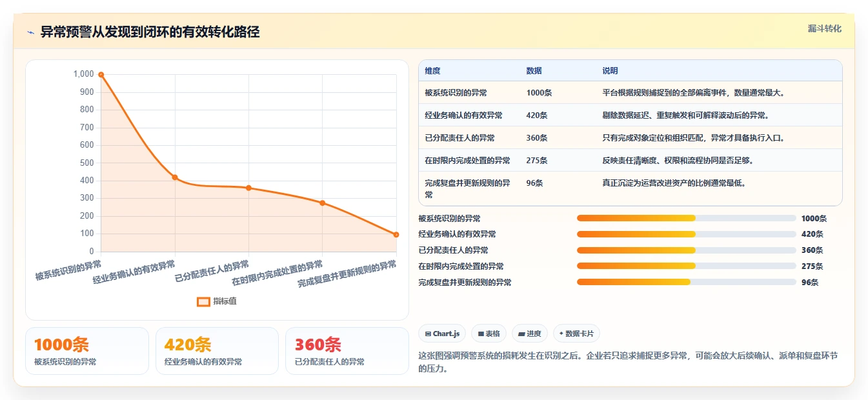868x400 pixels.
Task: Click the 漏斗转化 badge in header
Action: [824, 28]
